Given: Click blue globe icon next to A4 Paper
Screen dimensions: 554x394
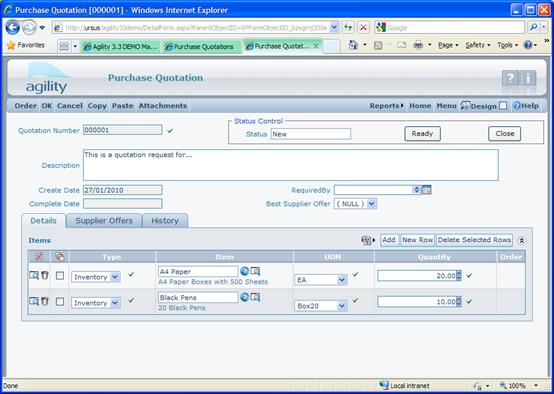Looking at the screenshot, I should click(244, 271).
